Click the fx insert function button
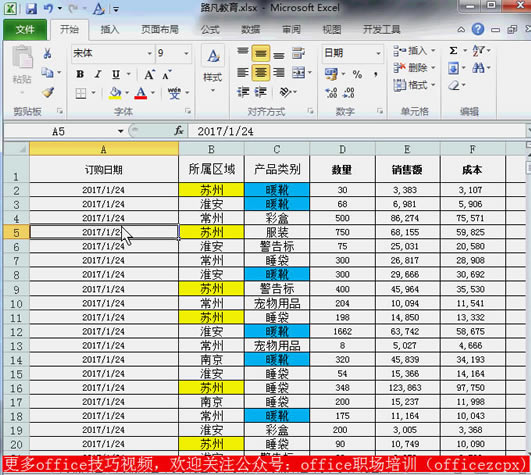Screen dimensions: 531x475 (x=178, y=131)
